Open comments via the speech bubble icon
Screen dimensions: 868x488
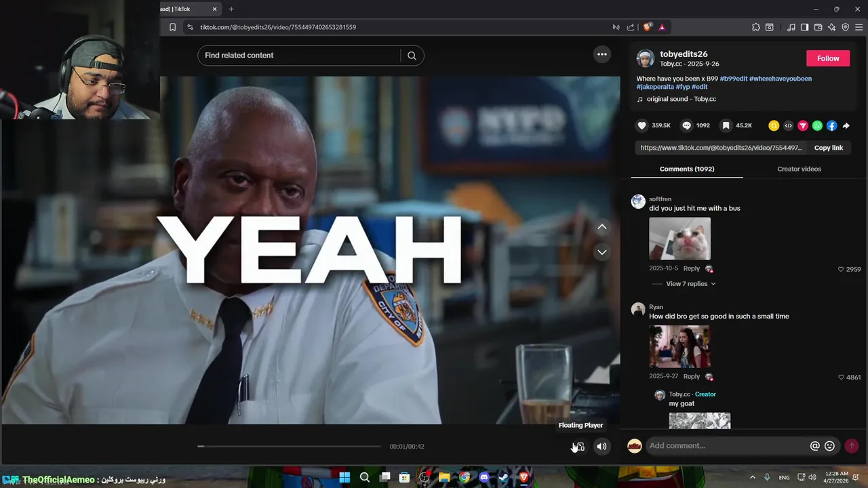pyautogui.click(x=686, y=125)
